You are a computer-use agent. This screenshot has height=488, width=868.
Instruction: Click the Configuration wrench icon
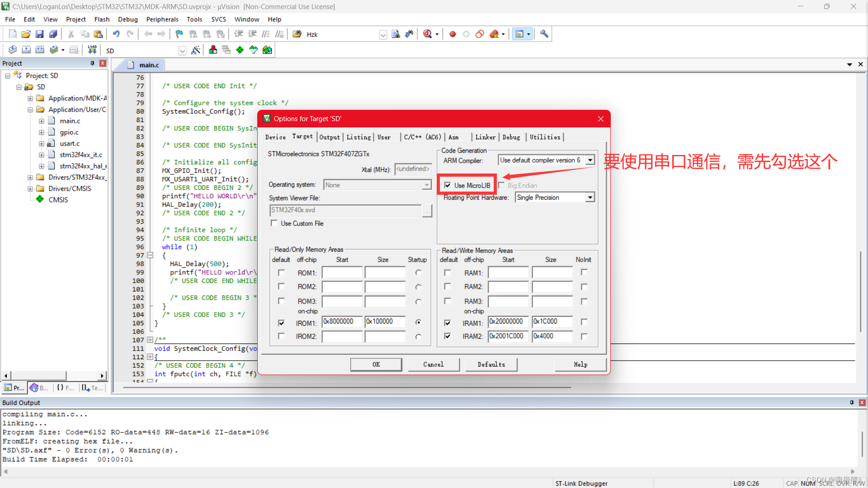544,34
